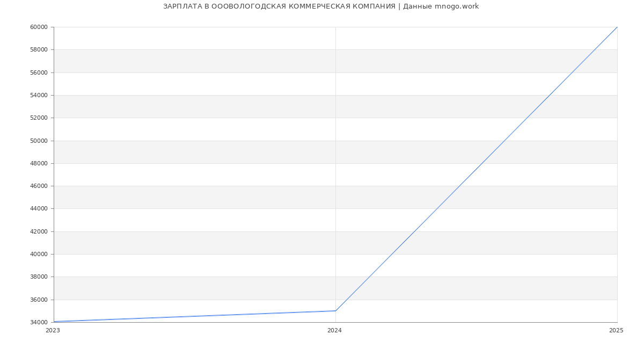Image resolution: width=644 pixels, height=349 pixels.
Task: Select the 44000 y-axis label
Action: [39, 209]
